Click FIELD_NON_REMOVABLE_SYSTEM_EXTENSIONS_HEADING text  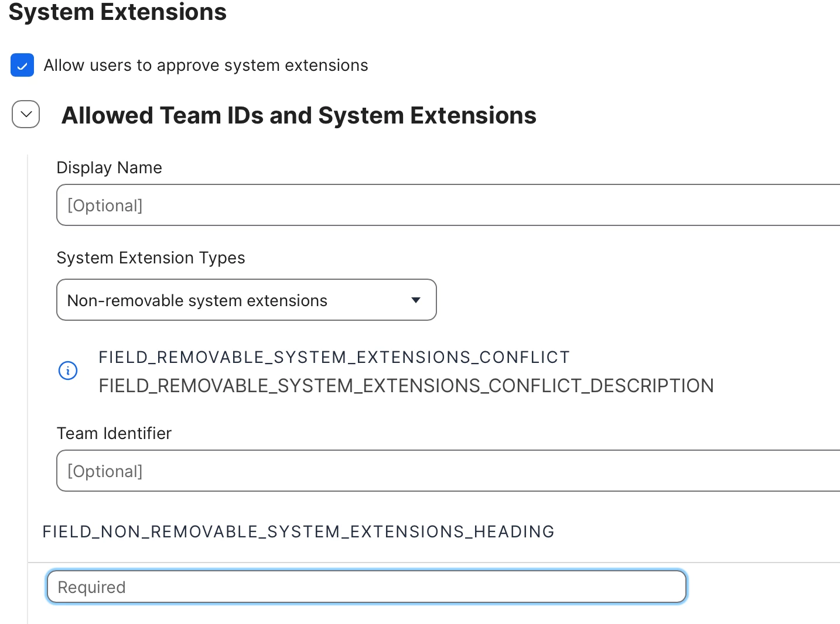299,532
